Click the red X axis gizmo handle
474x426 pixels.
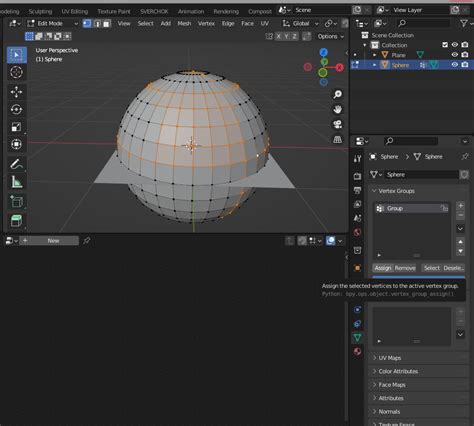[x=339, y=68]
